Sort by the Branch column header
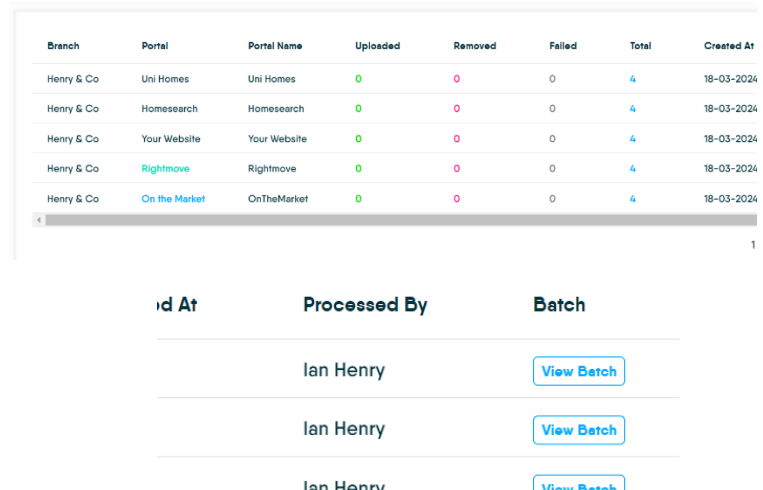The width and height of the screenshot is (763, 490). pos(63,46)
